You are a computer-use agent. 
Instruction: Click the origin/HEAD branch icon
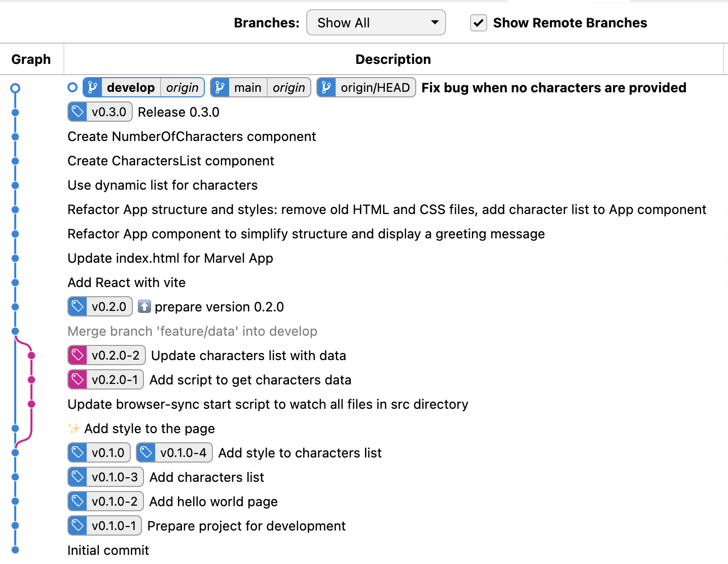326,88
